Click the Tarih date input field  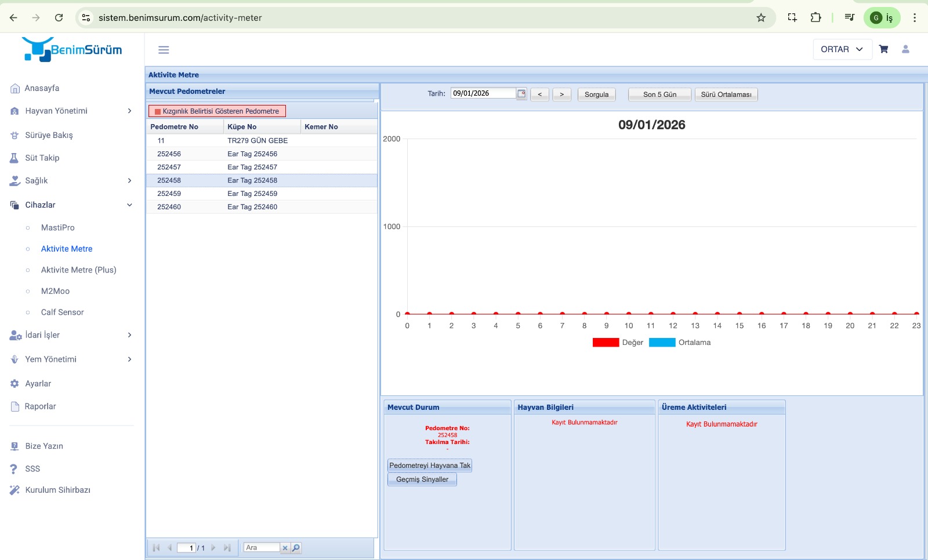pos(483,93)
